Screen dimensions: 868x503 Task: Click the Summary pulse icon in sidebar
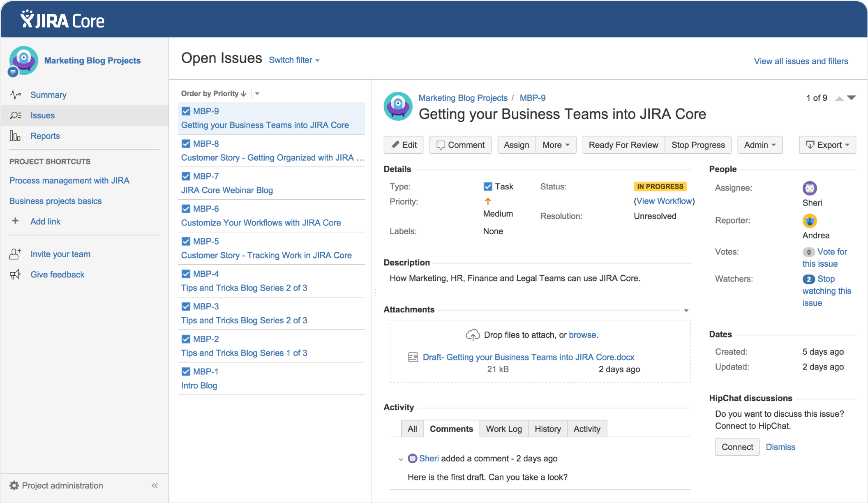pyautogui.click(x=15, y=95)
